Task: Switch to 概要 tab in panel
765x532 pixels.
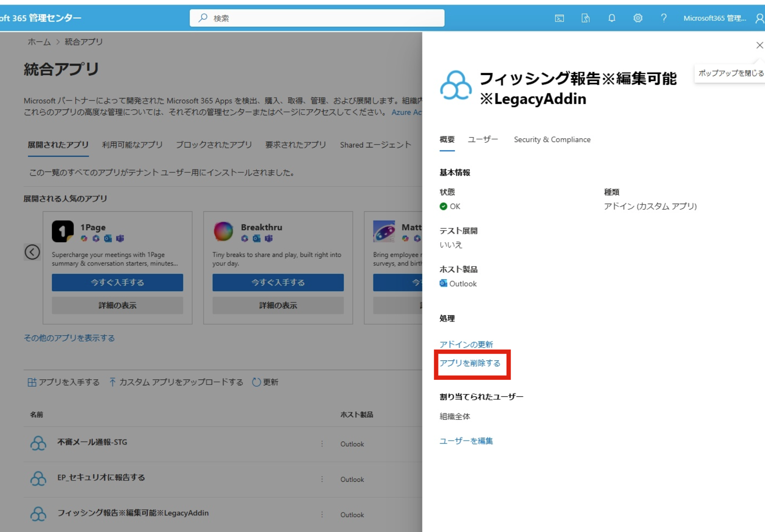Action: pos(447,139)
